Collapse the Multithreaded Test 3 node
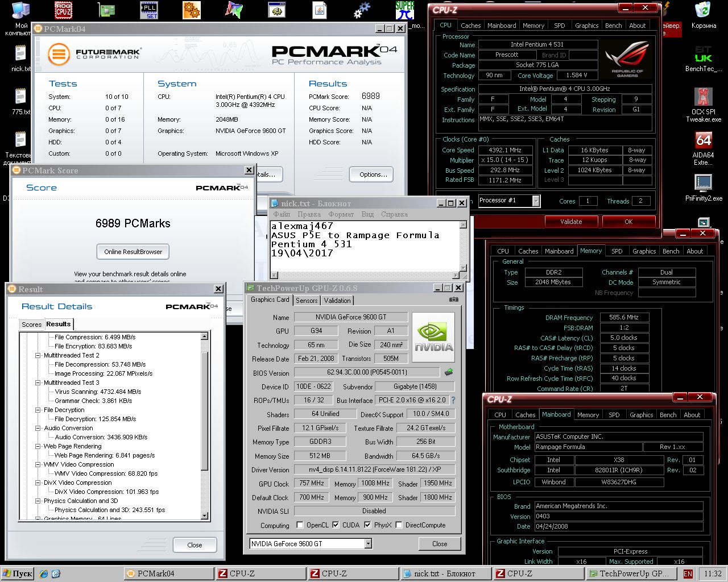The height and width of the screenshot is (582, 728). click(38, 383)
